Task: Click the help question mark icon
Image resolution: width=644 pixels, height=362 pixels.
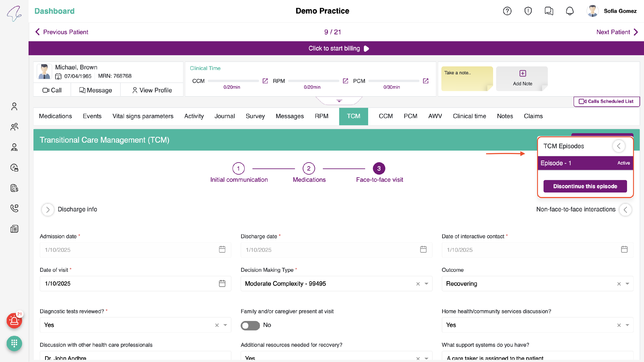Action: coord(507,11)
